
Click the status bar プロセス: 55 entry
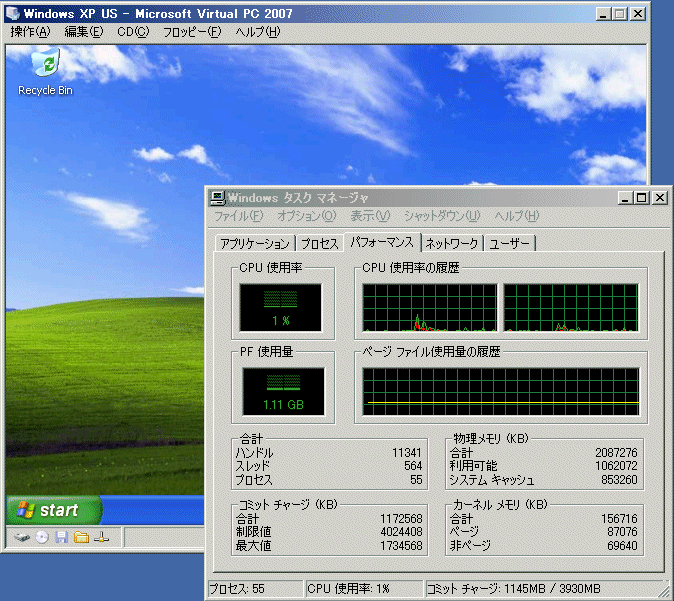pyautogui.click(x=255, y=589)
